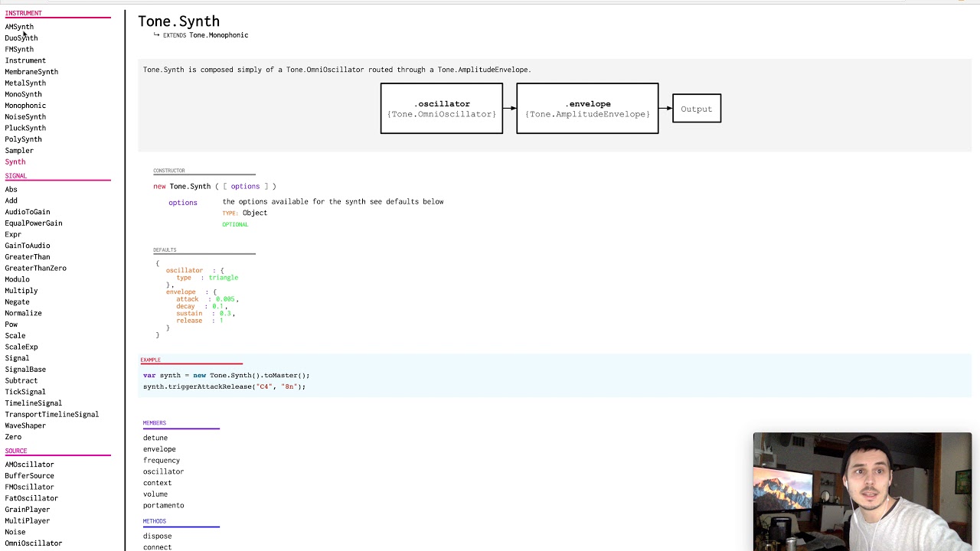Screen dimensions: 980x551
Task: Open AudioToGain signal documentation
Action: pyautogui.click(x=28, y=212)
